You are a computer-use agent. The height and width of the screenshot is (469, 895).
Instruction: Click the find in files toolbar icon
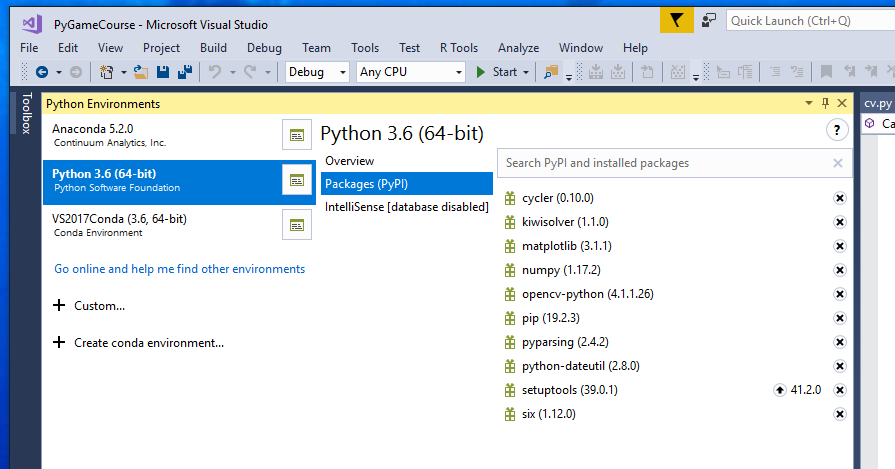pos(551,72)
